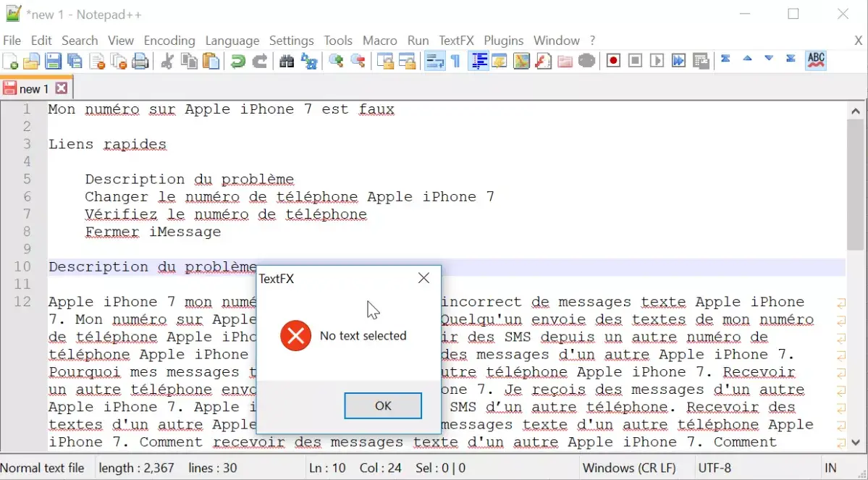Close the current file from the toolbar
868x480 pixels.
(x=97, y=61)
